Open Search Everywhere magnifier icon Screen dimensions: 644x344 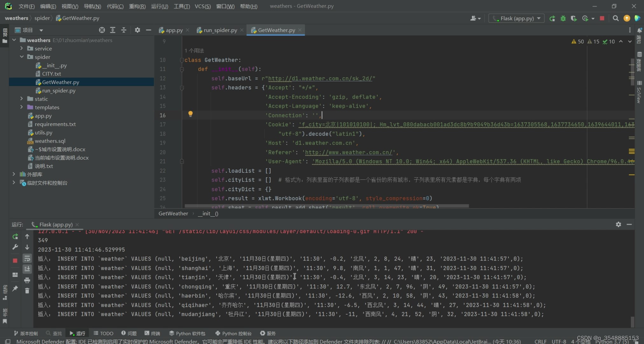pyautogui.click(x=616, y=18)
